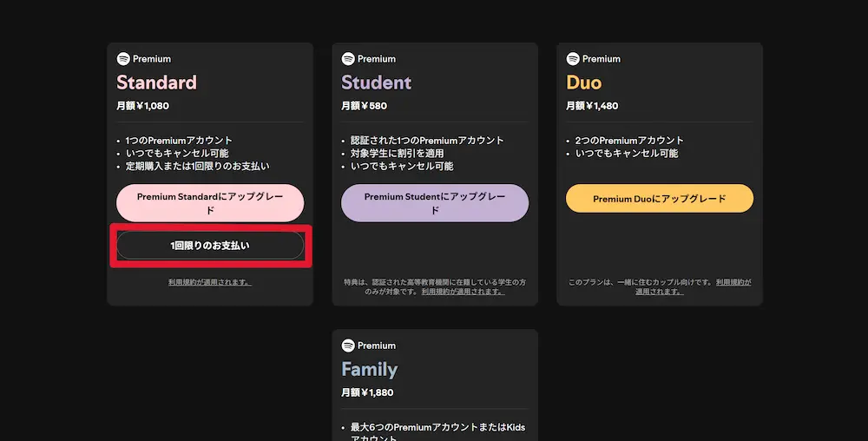868x441 pixels.
Task: Click the 最大6つのPremiumアカウント bullet in Family
Action: coord(437,432)
